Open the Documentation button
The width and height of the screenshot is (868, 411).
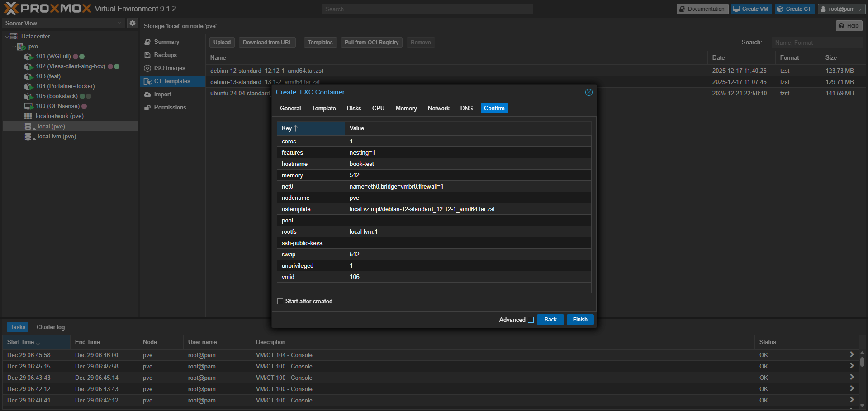pos(702,9)
